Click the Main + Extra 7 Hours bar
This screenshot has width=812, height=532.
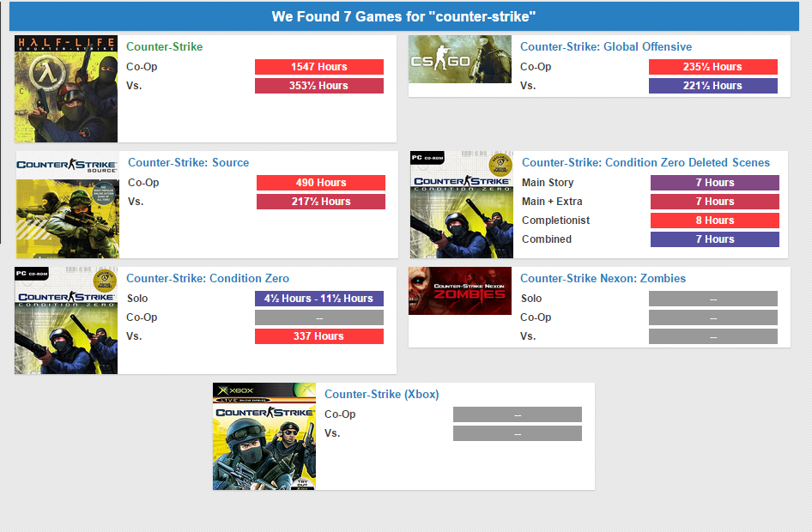pos(715,202)
